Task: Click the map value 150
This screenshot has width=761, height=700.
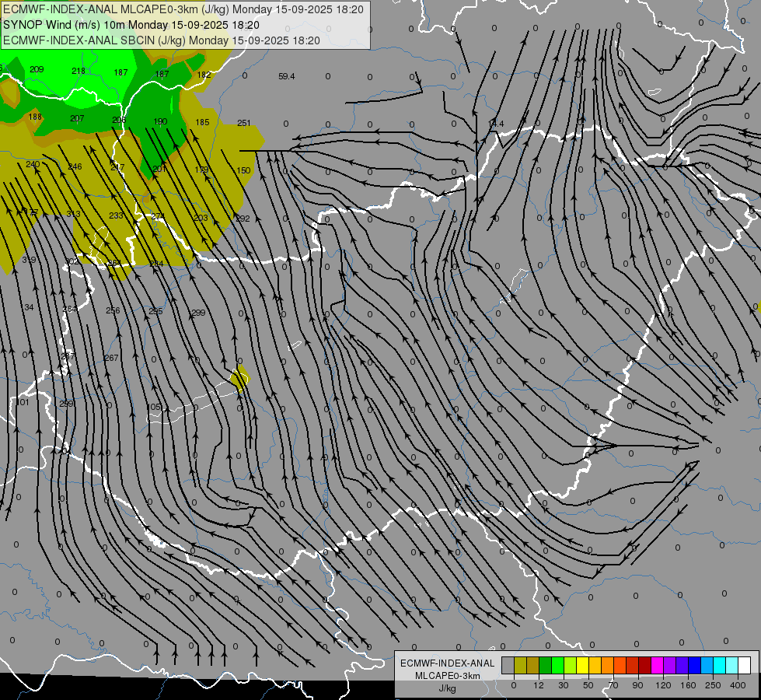Action: [243, 170]
